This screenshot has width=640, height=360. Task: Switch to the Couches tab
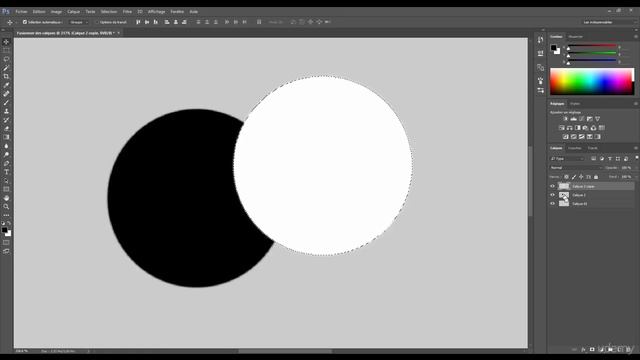(x=575, y=148)
